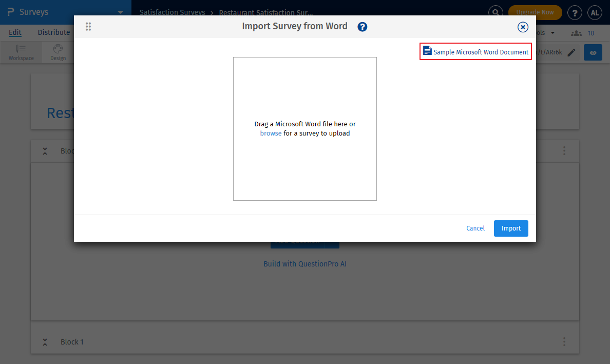Click the collaborators icon showing 10

(576, 32)
